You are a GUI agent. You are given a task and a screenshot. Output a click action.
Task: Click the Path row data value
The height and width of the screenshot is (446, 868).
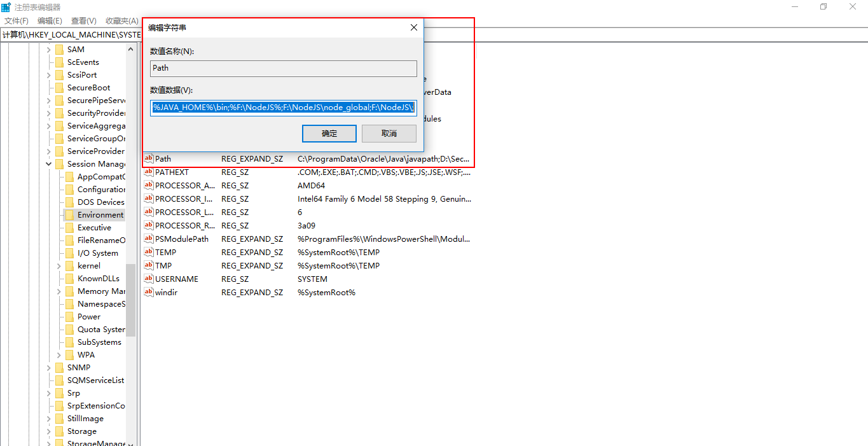point(383,159)
